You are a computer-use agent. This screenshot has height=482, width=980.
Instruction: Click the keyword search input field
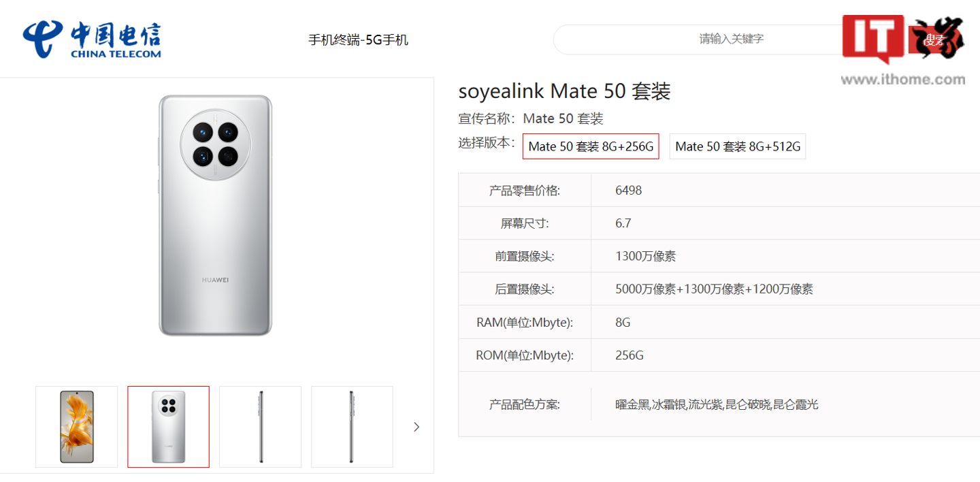701,39
